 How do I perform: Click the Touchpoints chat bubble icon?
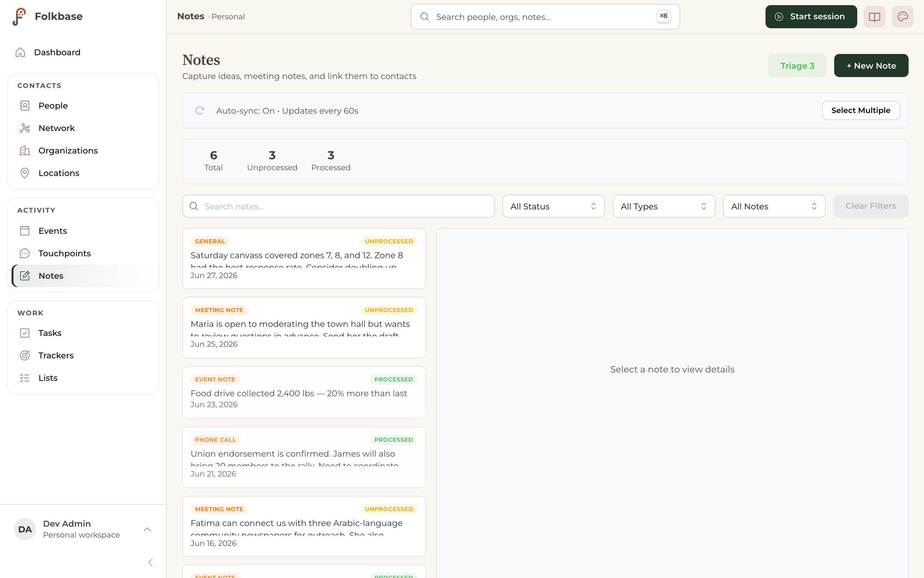[x=25, y=253]
